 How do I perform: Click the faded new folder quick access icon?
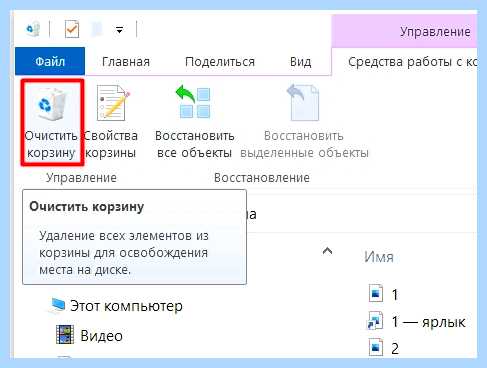[x=97, y=29]
